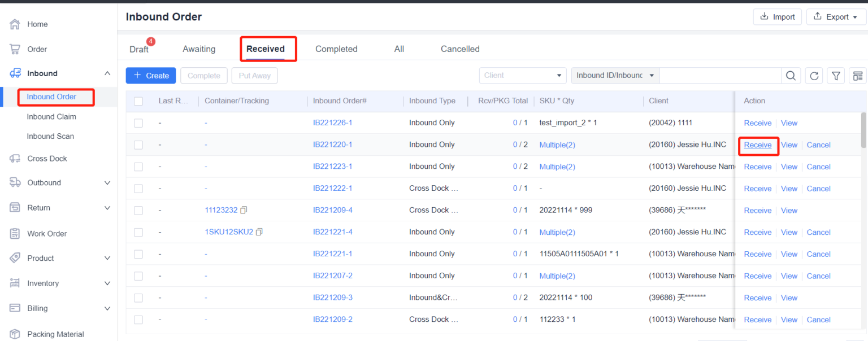Switch to the Completed tab
The height and width of the screenshot is (341, 868).
point(336,49)
